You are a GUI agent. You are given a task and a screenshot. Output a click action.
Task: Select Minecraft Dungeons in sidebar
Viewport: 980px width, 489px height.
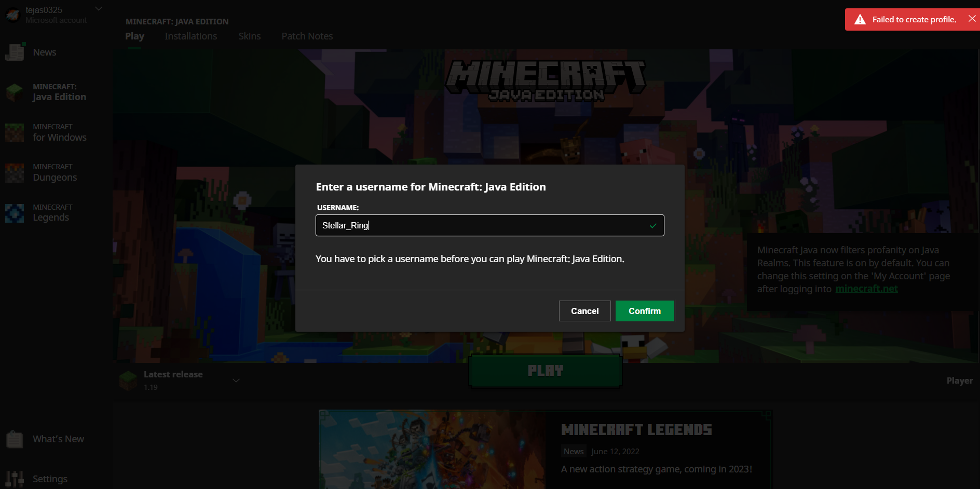(56, 173)
